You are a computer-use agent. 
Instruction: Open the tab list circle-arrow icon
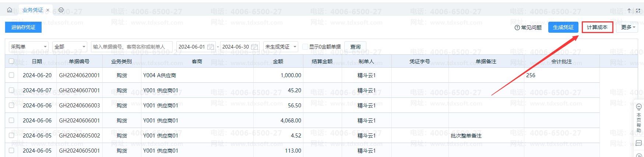coord(61,10)
